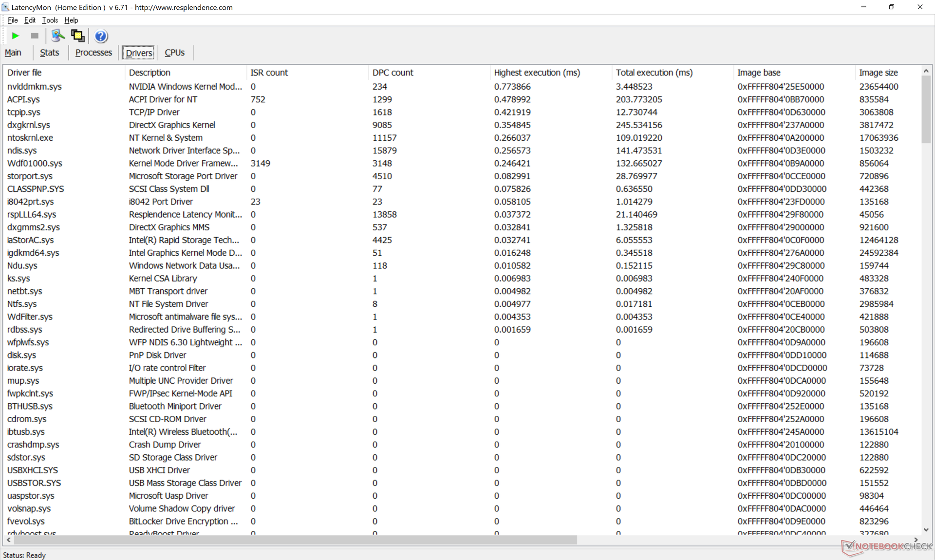Screen dimensions: 935x560
Task: Open the File menu
Action: [13, 20]
